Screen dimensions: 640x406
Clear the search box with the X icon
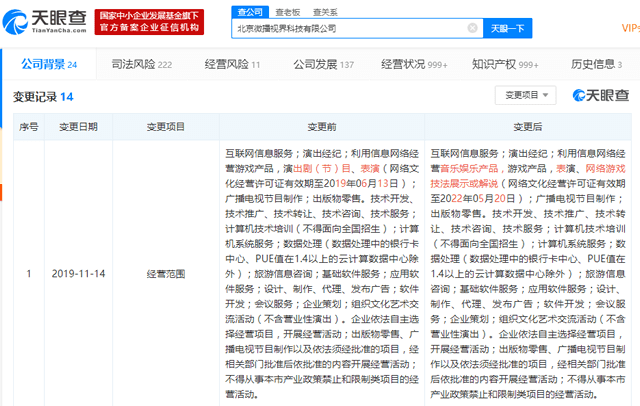coord(472,28)
